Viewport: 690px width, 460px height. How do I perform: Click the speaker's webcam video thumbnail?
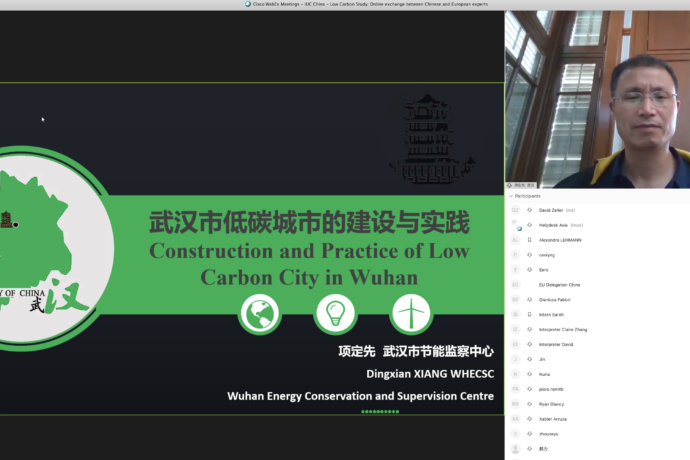[x=597, y=99]
